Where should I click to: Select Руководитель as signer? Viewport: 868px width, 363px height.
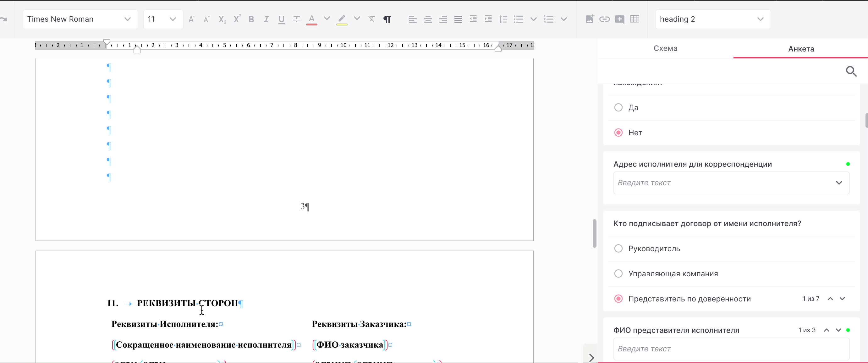coord(618,248)
